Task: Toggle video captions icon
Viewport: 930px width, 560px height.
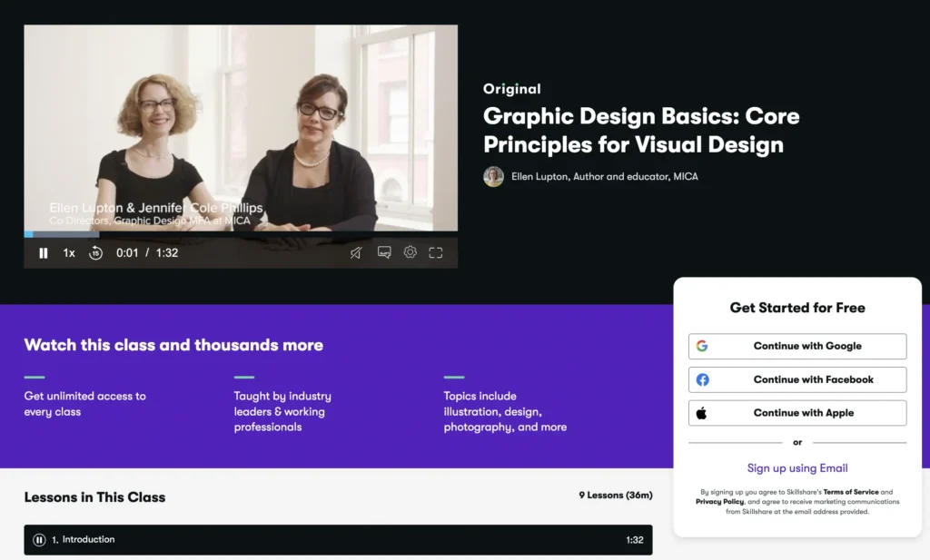Action: (x=384, y=252)
